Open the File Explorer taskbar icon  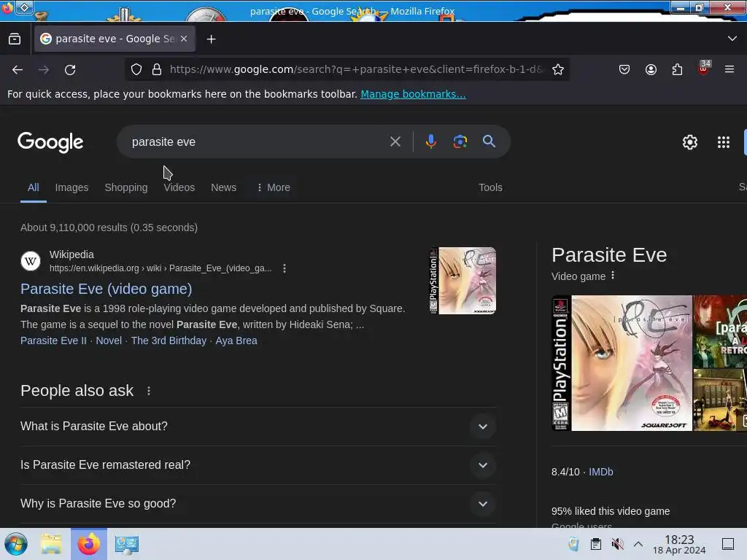pos(51,544)
